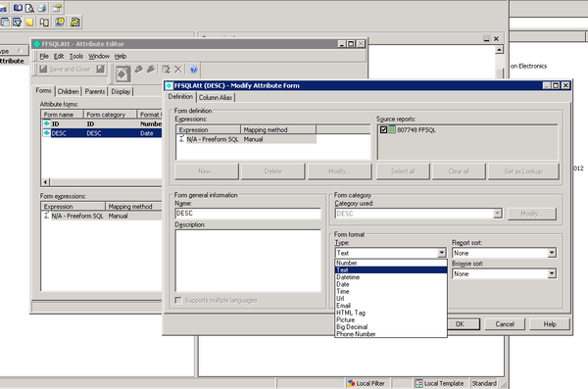Click the Local Filter status bar icon

point(352,383)
